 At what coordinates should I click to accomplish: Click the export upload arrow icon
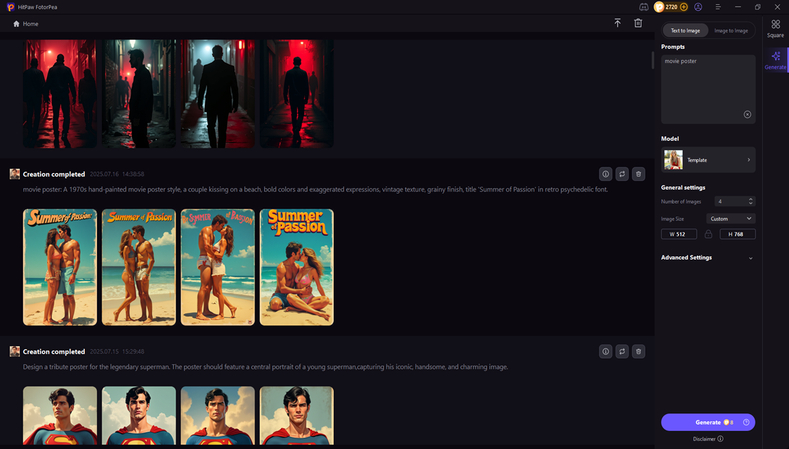tap(617, 23)
